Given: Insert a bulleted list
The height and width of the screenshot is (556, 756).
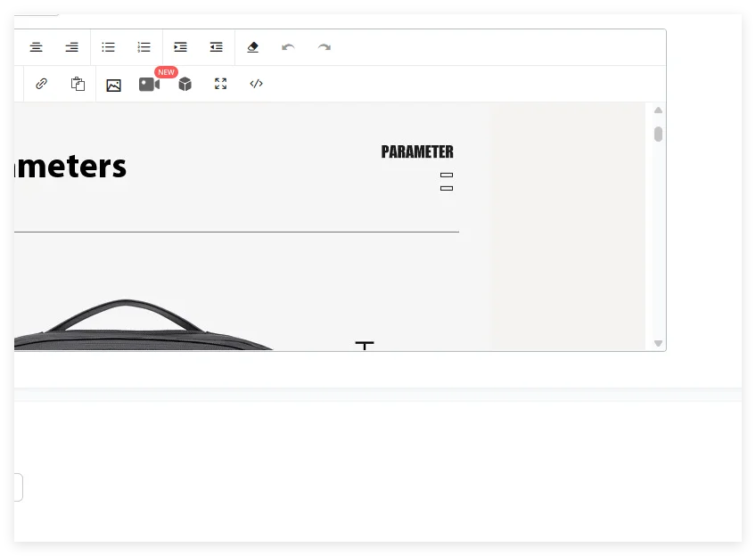Looking at the screenshot, I should (108, 47).
